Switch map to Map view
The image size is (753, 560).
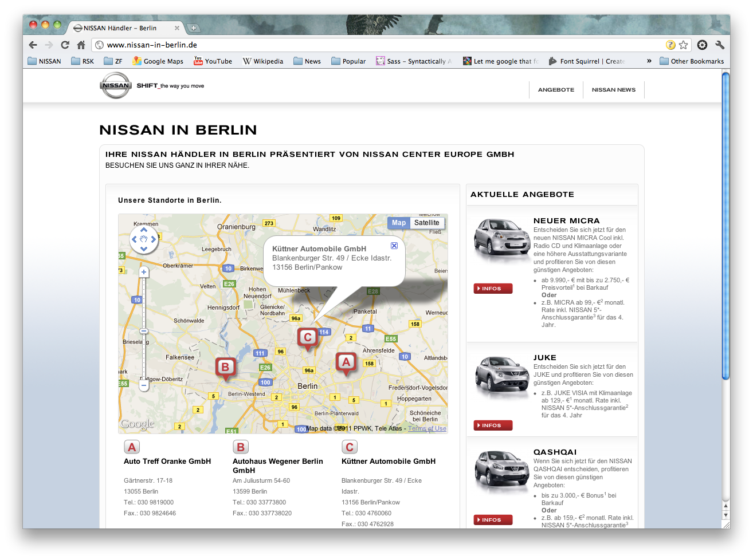[399, 223]
